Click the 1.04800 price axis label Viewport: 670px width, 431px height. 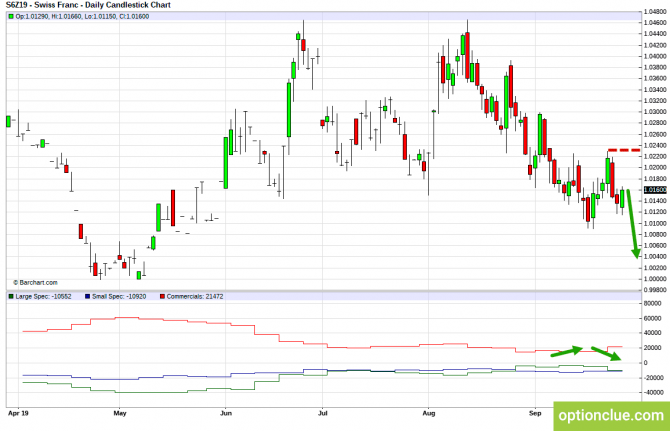click(655, 12)
